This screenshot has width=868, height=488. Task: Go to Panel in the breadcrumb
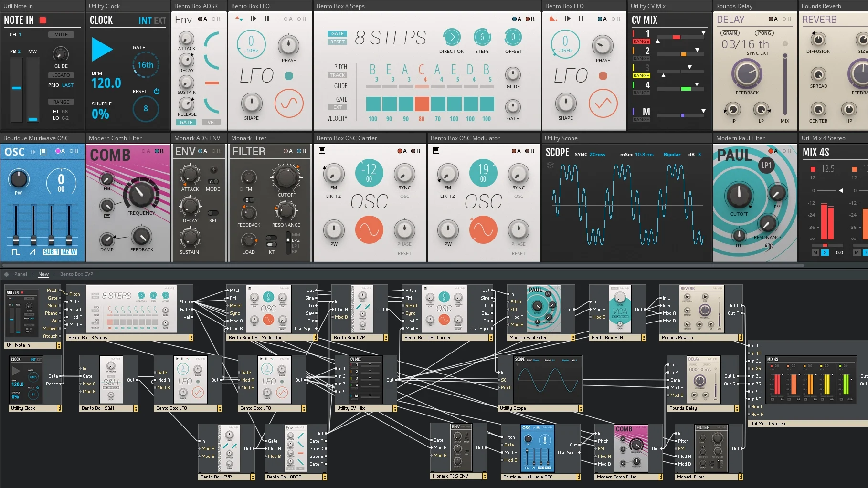coord(21,274)
